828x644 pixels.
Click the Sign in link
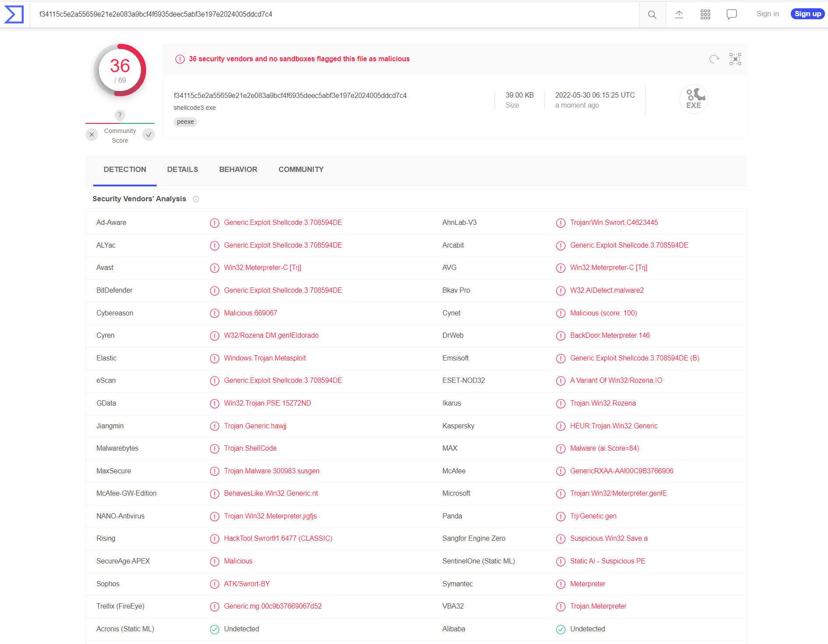(768, 14)
